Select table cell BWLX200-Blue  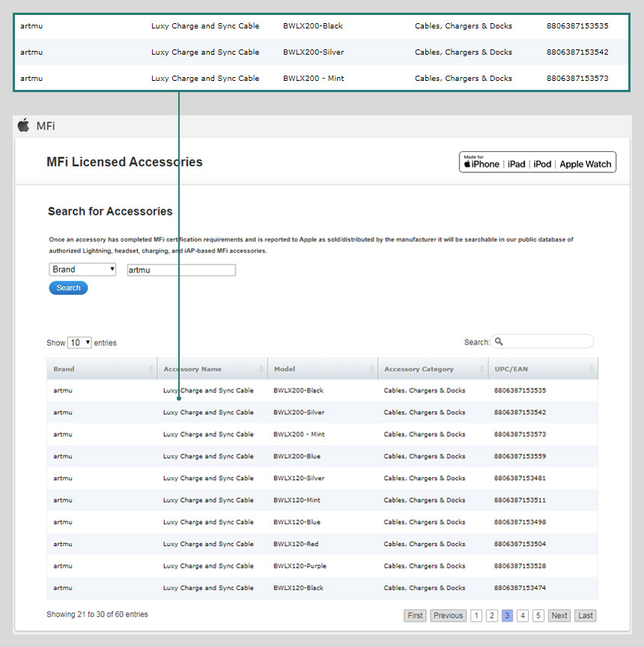click(x=297, y=456)
